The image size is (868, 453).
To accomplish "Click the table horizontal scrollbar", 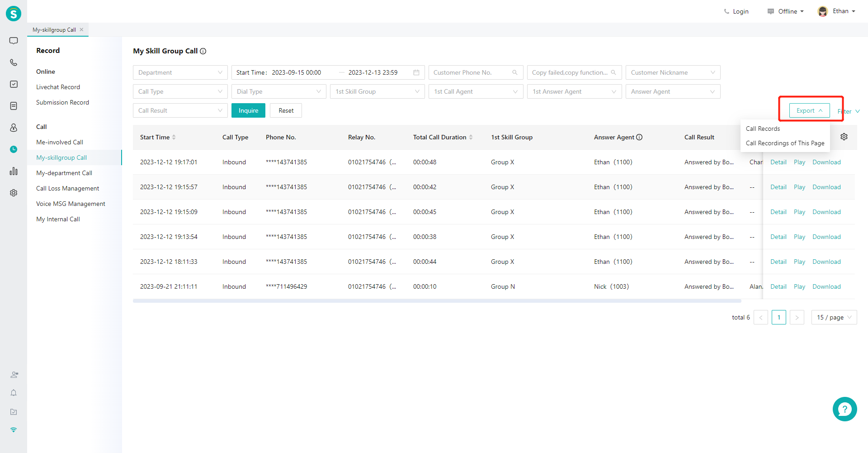I will point(437,301).
